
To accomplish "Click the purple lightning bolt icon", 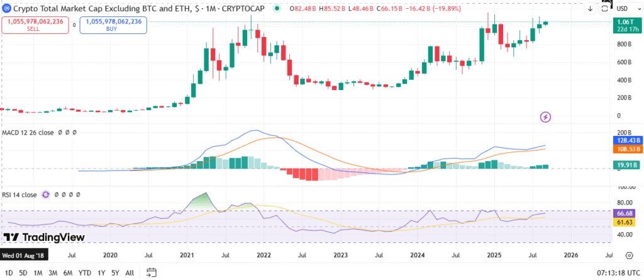I will click(x=546, y=116).
